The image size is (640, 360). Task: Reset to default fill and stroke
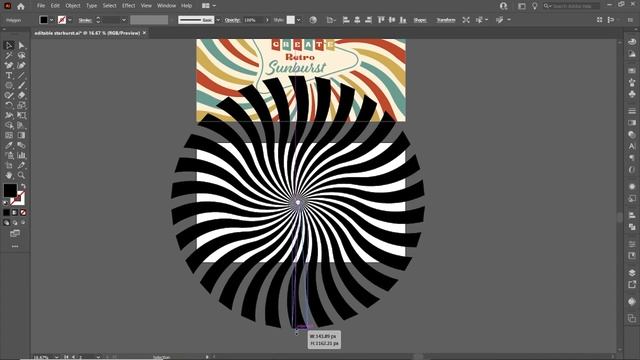point(6,202)
